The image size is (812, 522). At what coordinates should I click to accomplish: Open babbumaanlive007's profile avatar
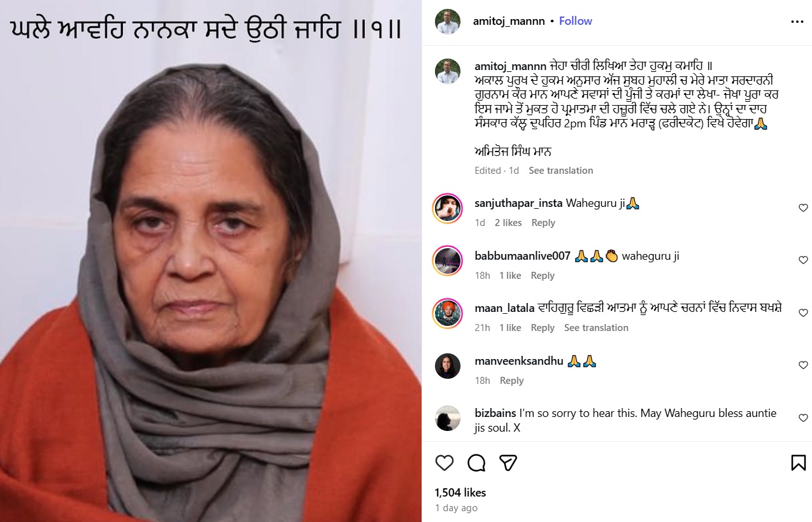pyautogui.click(x=447, y=261)
